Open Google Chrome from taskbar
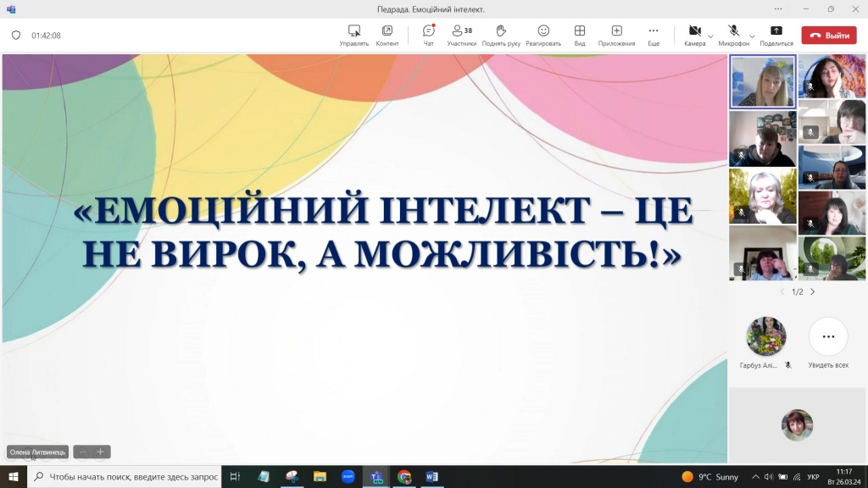 pos(404,476)
